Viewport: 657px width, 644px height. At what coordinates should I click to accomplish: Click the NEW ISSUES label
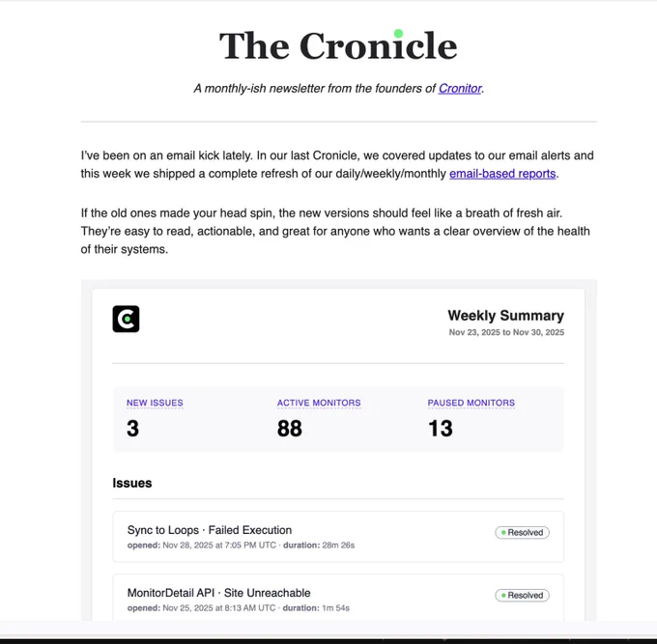click(x=155, y=403)
